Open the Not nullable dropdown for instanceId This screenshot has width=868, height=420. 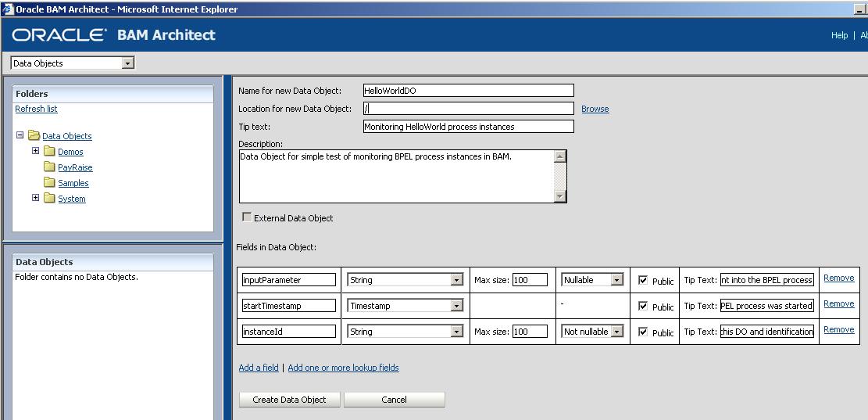click(x=617, y=332)
